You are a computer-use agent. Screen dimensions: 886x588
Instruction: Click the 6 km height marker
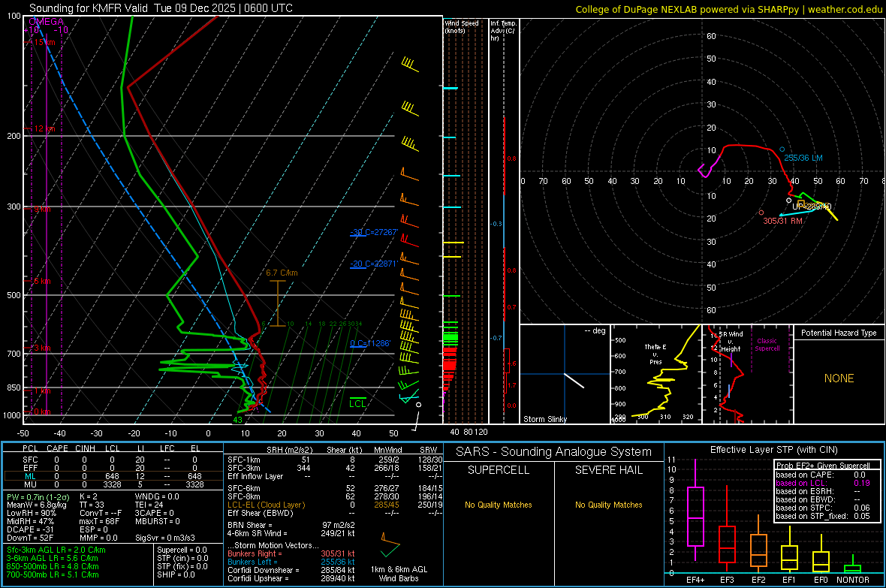coord(42,281)
